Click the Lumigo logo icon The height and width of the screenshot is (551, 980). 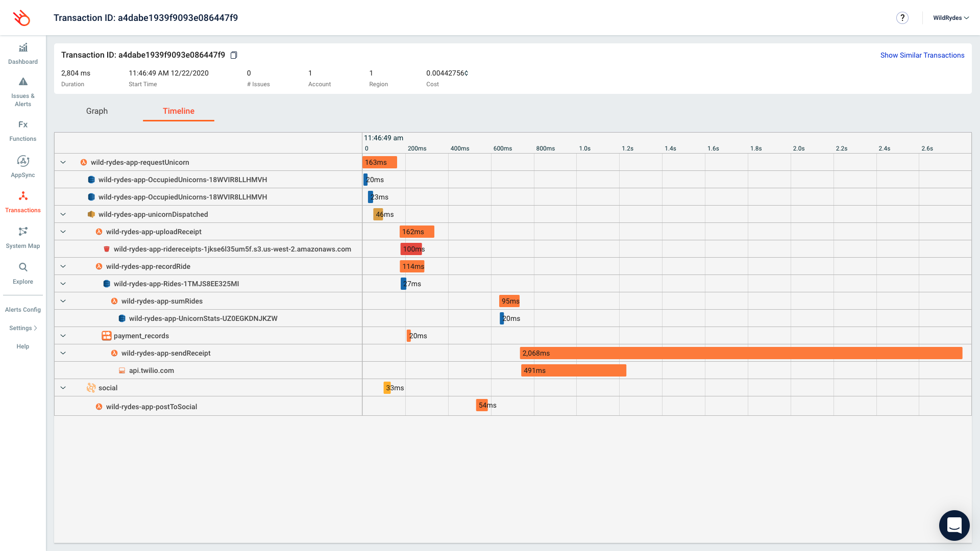coord(21,18)
